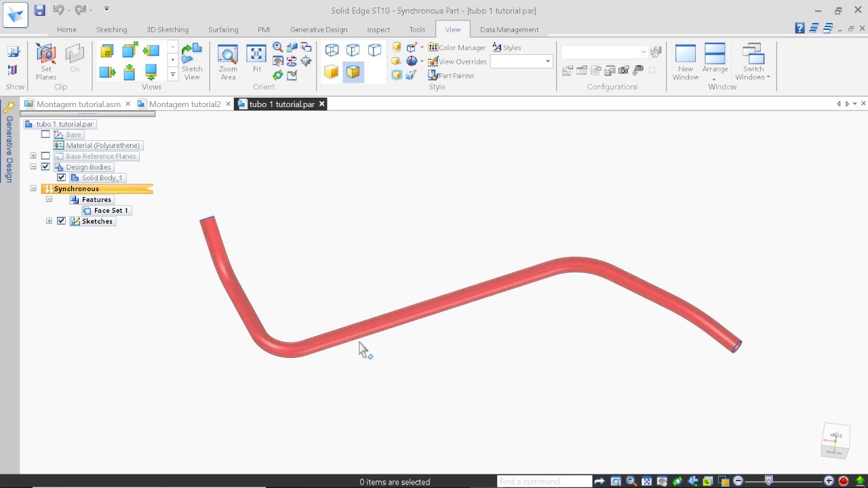Image resolution: width=868 pixels, height=488 pixels.
Task: Open View Overrides settings
Action: pyautogui.click(x=457, y=62)
